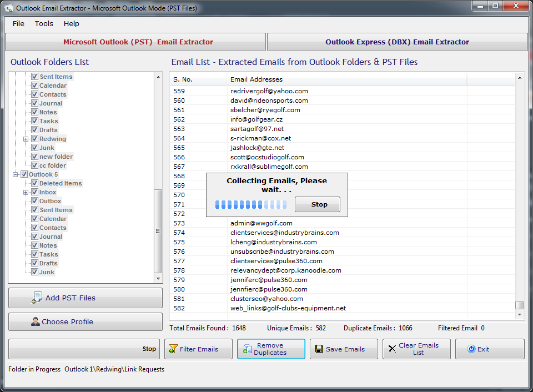Viewport: 533px width, 392px height.
Task: Click the Remove Duplicates button
Action: (x=271, y=349)
